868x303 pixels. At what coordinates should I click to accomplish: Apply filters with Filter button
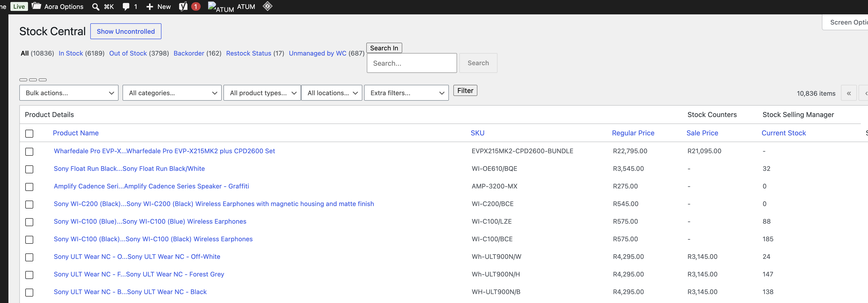click(x=465, y=90)
